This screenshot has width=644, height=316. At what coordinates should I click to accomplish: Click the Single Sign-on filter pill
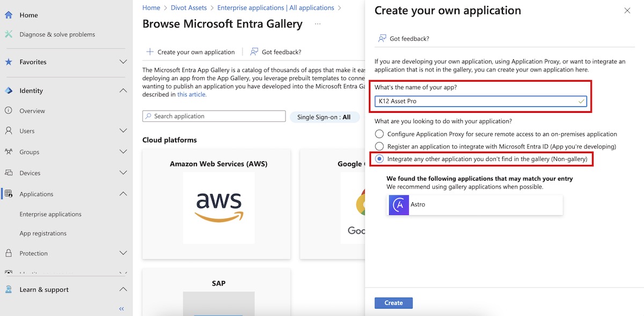point(324,117)
